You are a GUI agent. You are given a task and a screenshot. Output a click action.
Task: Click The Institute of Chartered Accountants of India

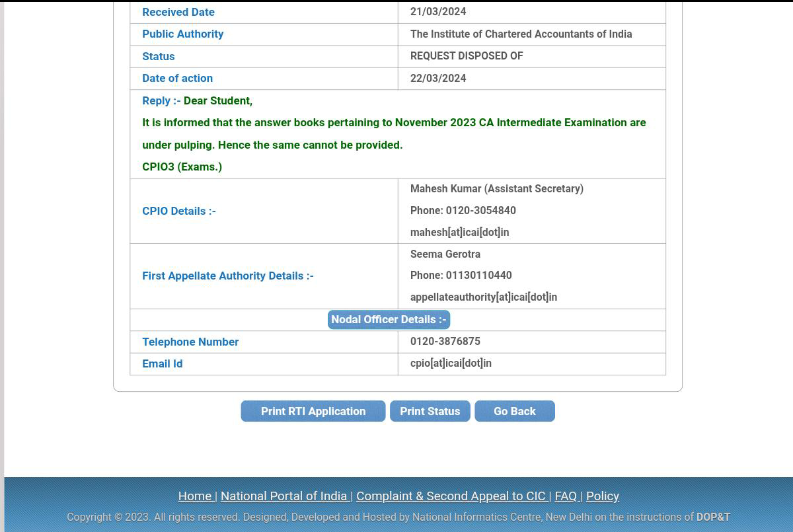521,34
